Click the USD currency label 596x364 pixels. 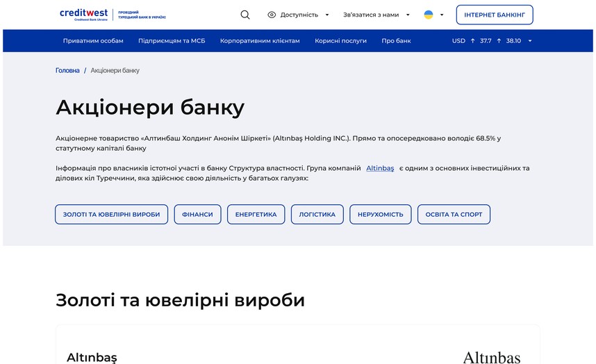point(458,41)
